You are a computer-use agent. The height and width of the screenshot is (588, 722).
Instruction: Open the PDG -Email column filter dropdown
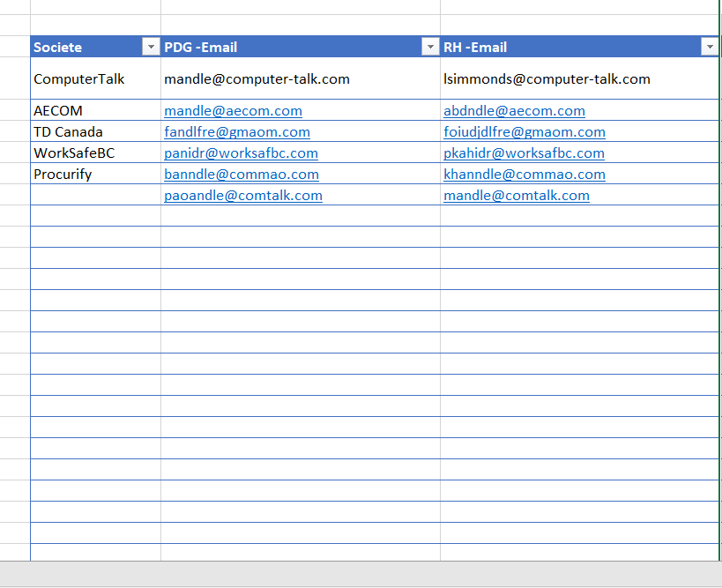coord(430,48)
